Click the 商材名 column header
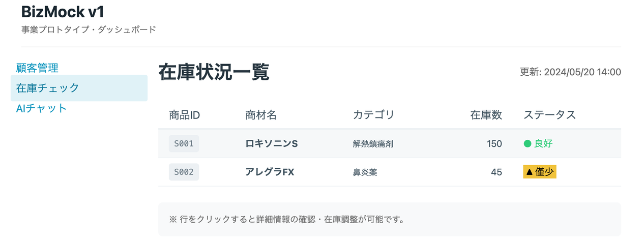Screen dimensions: 644x244 tap(260, 115)
